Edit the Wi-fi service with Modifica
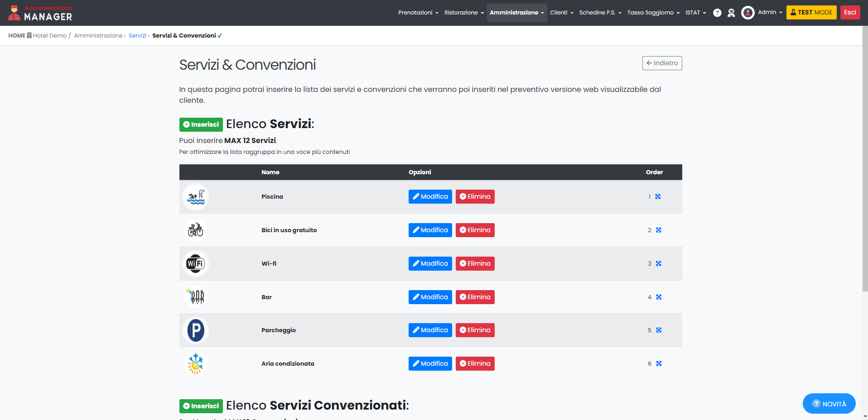The height and width of the screenshot is (420, 868). tap(430, 264)
